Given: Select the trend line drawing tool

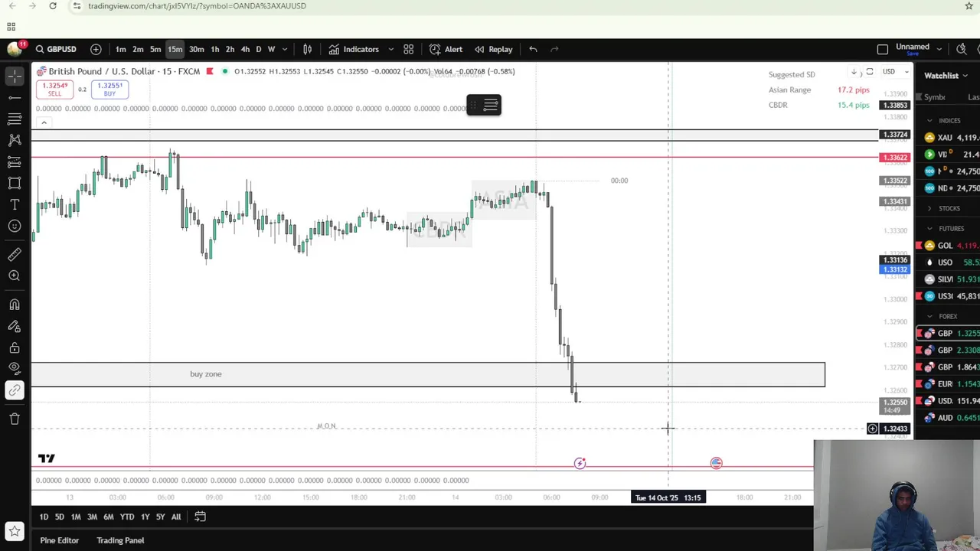Looking at the screenshot, I should click(15, 97).
